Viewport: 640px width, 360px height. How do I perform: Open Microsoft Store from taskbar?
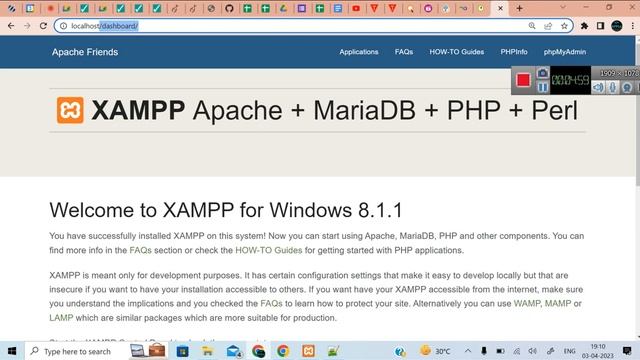182,351
